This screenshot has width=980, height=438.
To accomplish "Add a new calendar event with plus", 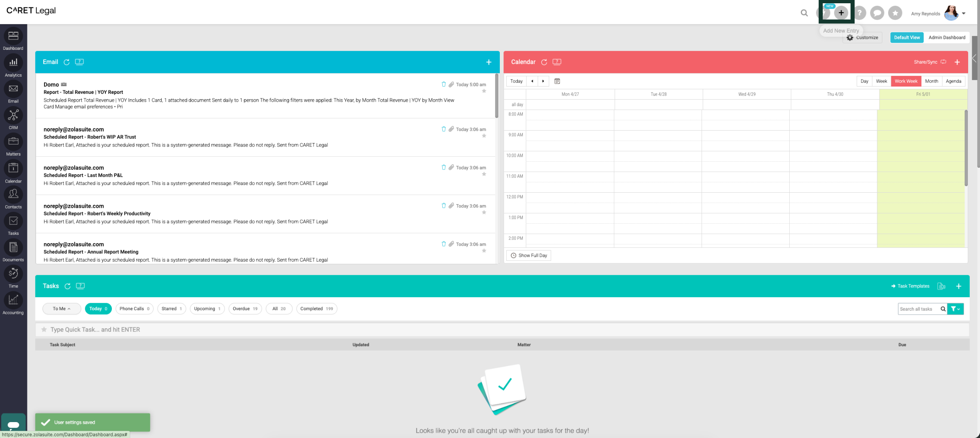I will point(957,62).
